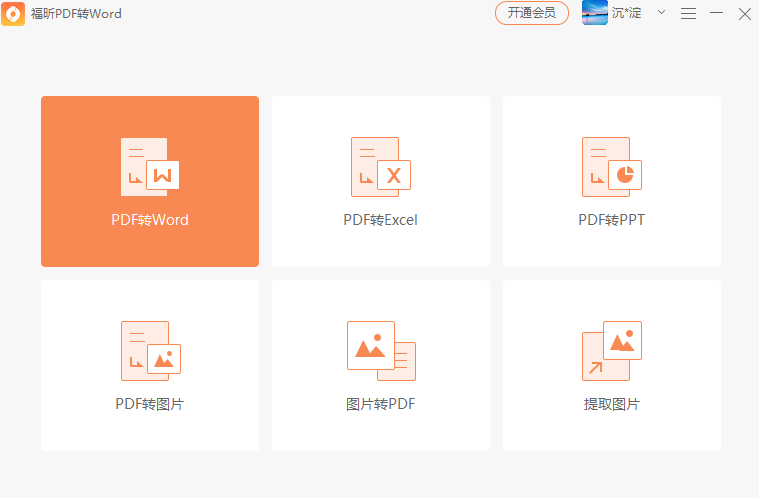Viewport: 759px width, 498px height.
Task: Open the user avatar picture
Action: click(594, 13)
